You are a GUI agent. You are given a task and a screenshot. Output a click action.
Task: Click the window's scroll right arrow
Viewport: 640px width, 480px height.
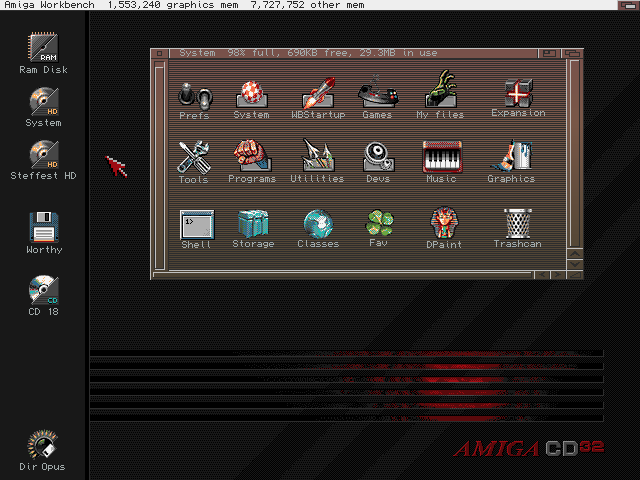point(558,275)
